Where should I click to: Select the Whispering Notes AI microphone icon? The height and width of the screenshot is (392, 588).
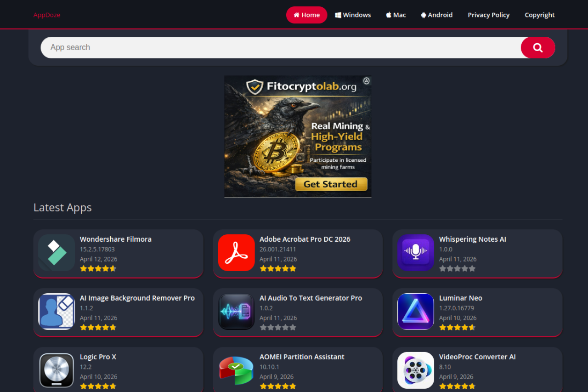click(416, 253)
